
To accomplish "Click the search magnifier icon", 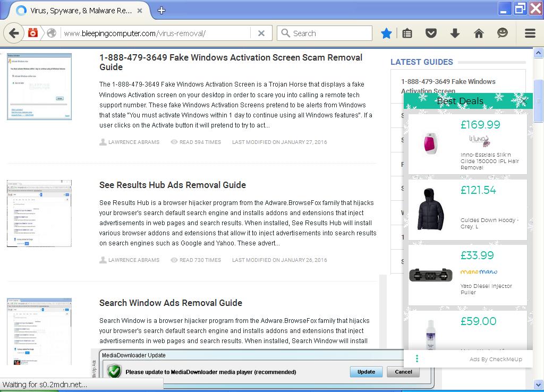I will [285, 33].
